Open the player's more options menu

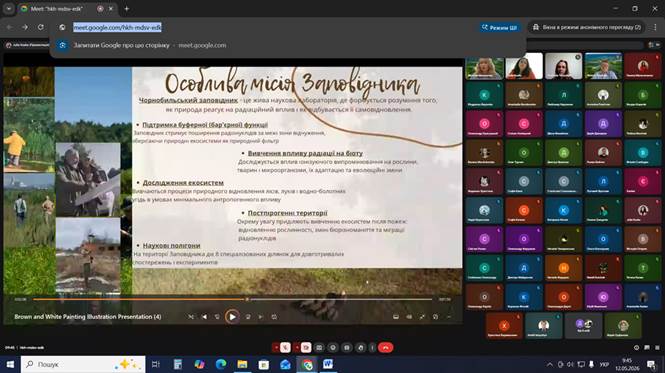pos(449,317)
